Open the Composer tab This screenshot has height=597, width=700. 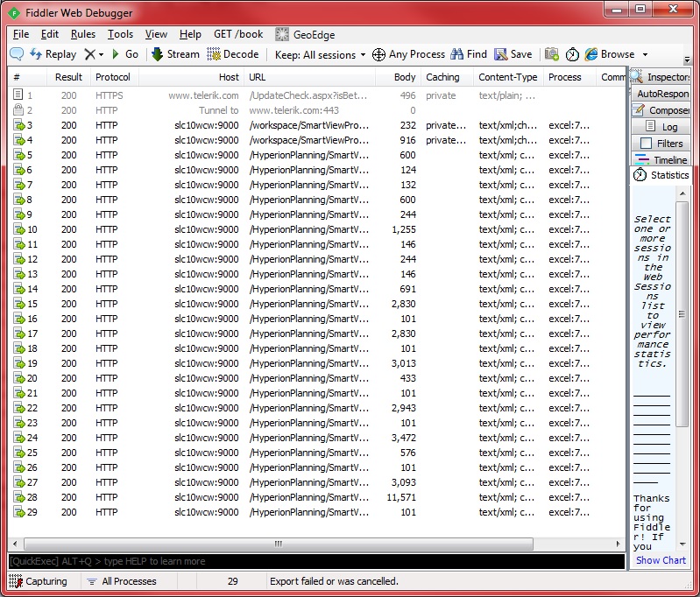point(661,110)
